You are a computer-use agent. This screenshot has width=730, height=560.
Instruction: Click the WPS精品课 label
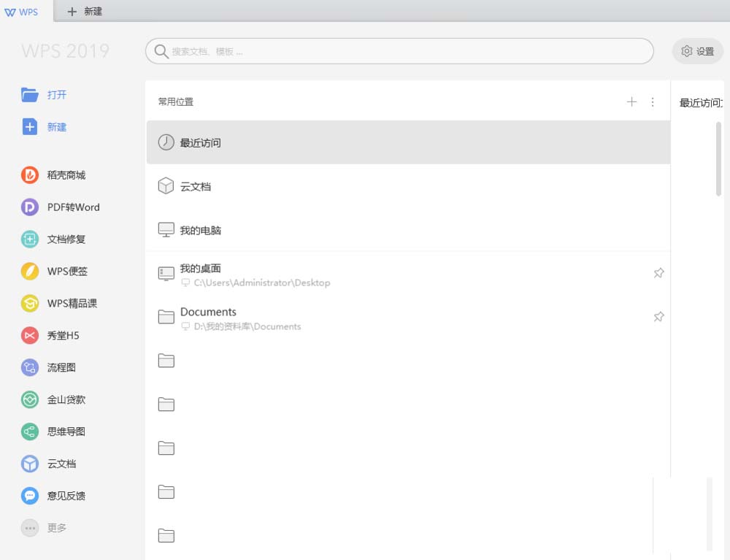(x=72, y=304)
